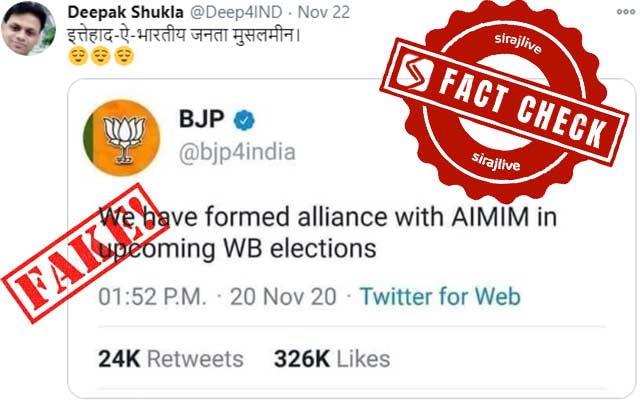
Task: Open the three-dot more options menu
Action: pos(626,12)
